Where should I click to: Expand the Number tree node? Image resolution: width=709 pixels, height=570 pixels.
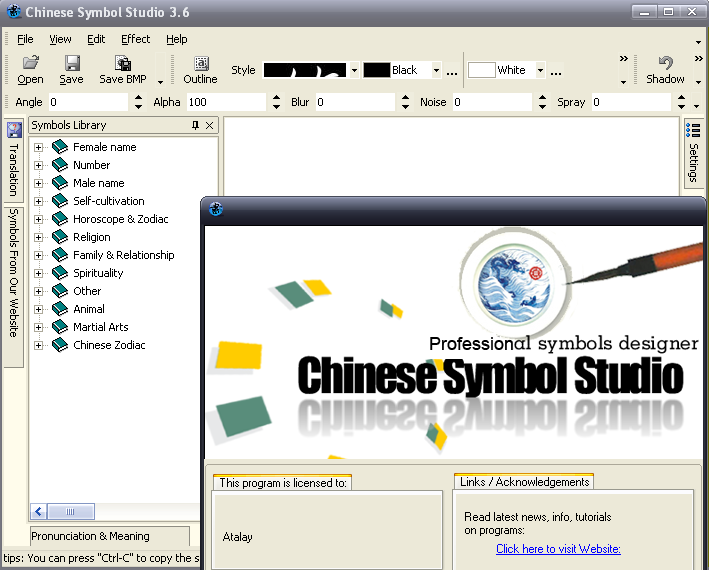[38, 165]
